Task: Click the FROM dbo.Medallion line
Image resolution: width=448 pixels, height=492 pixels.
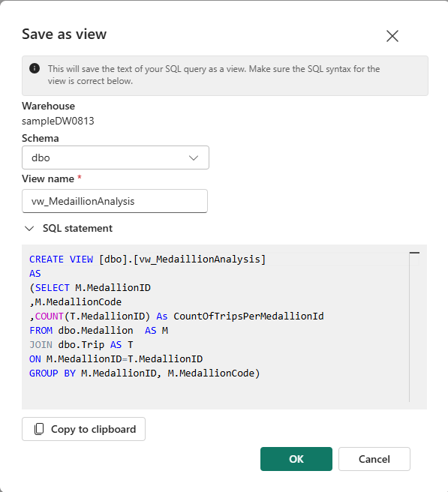Action: [98, 331]
